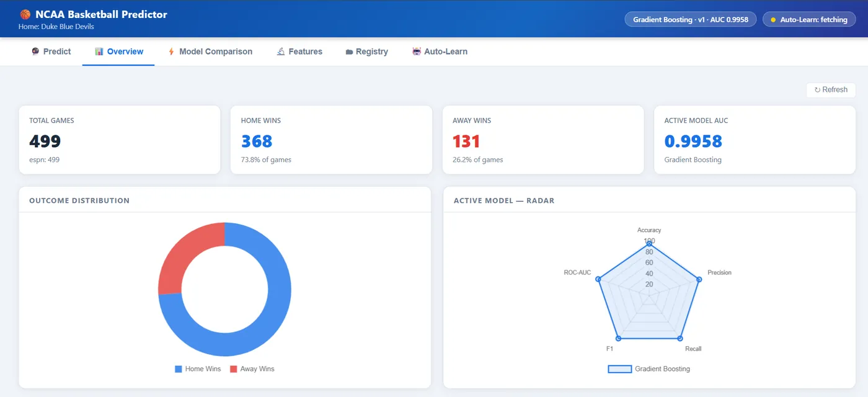
Task: Toggle Gradient Boosting radar legend entry
Action: coord(649,369)
